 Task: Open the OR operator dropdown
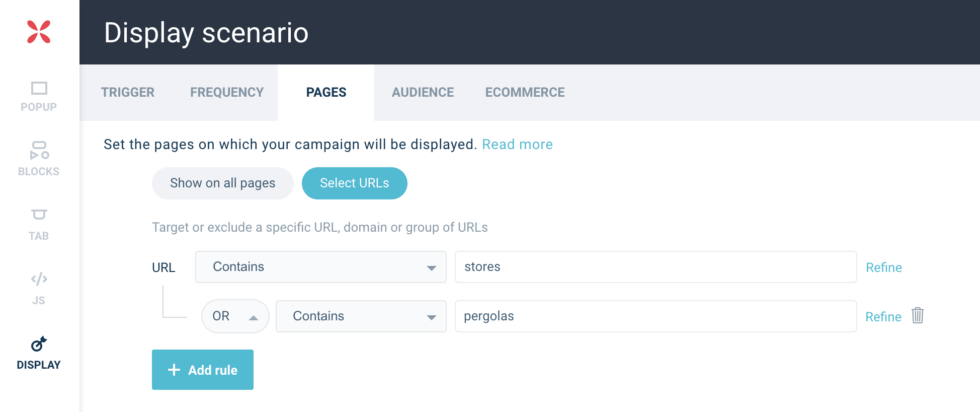pos(235,316)
